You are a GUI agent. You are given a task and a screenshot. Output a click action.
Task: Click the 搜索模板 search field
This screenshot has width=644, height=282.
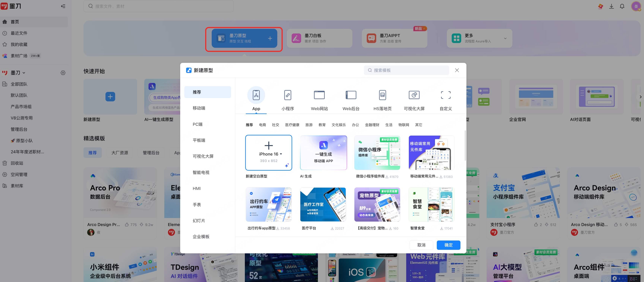click(x=406, y=70)
